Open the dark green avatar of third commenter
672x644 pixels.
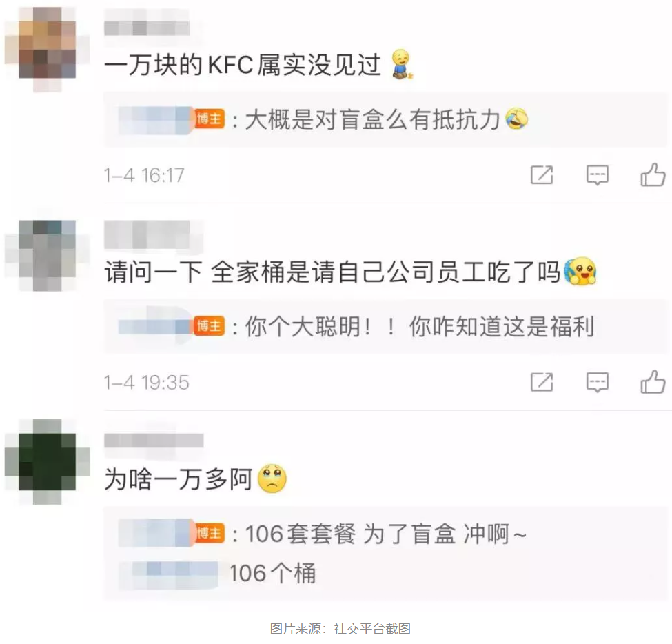tap(47, 461)
